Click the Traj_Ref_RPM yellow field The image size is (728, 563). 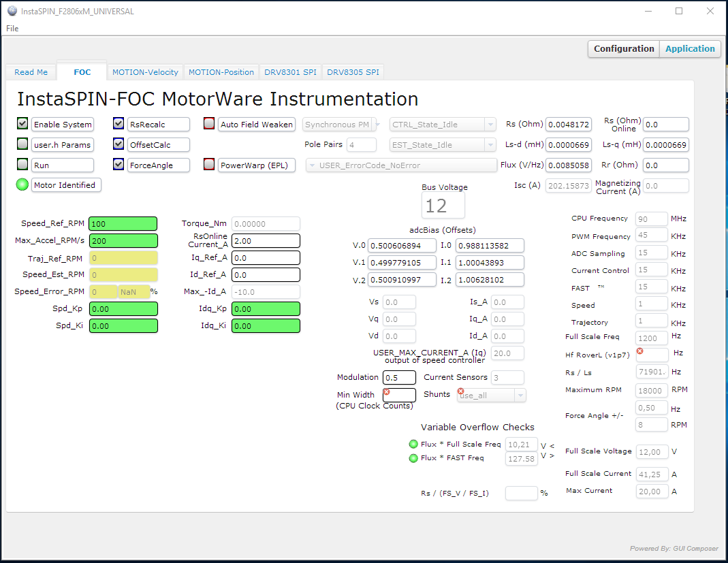pos(123,258)
